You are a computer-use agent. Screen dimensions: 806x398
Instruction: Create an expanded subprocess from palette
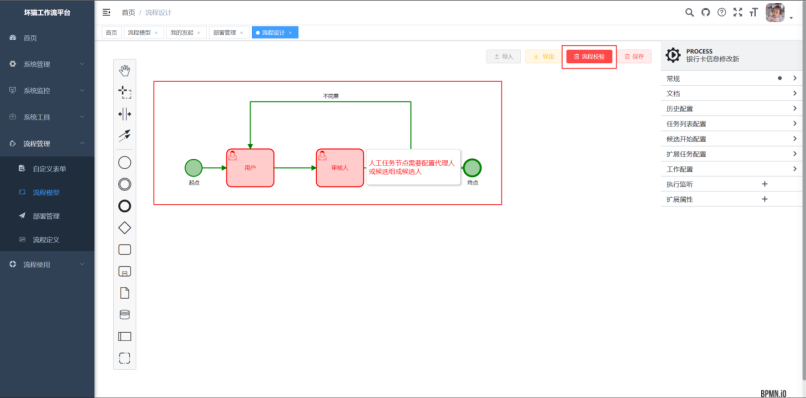point(124,272)
